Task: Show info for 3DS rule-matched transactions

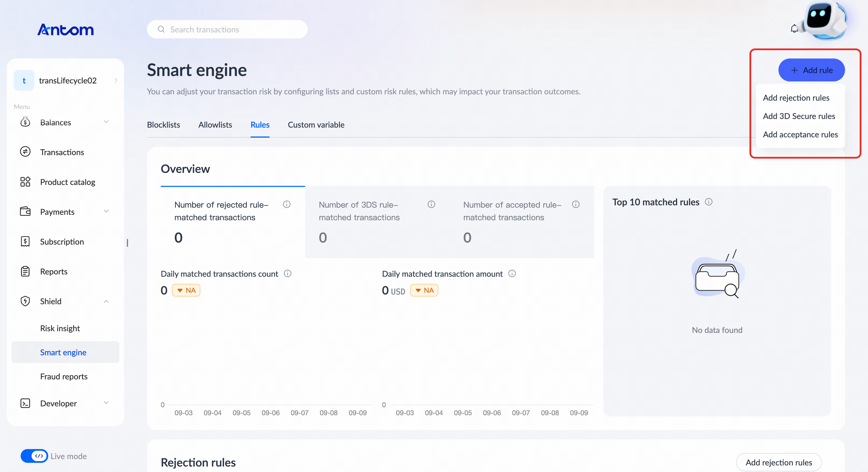Action: click(431, 204)
